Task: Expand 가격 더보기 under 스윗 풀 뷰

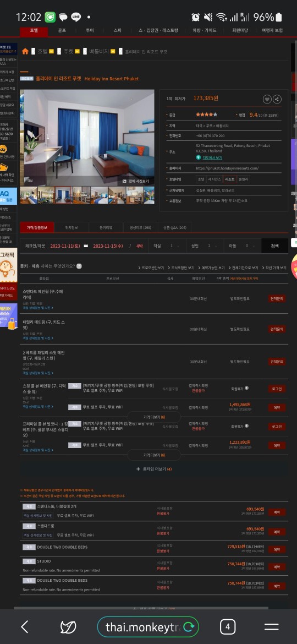Action: 154,417
